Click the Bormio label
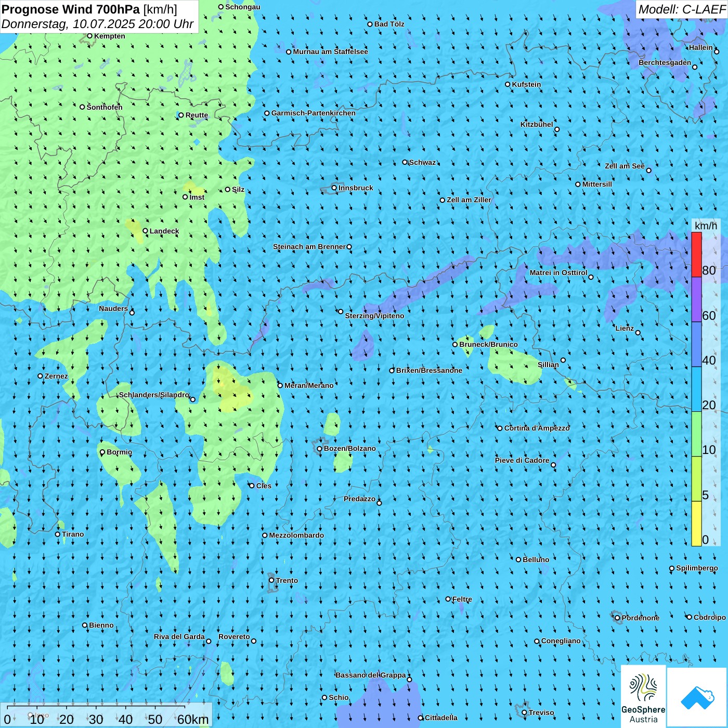The image size is (728, 728). point(120,452)
